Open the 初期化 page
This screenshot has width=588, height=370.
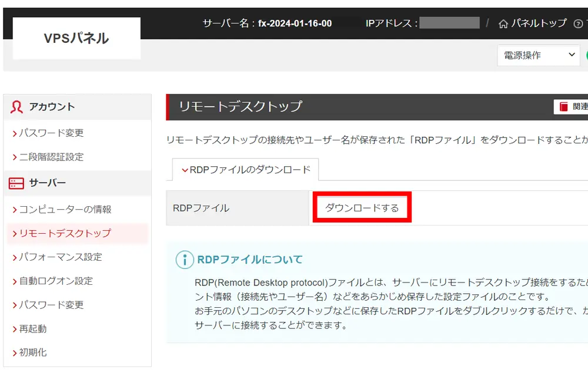click(33, 352)
